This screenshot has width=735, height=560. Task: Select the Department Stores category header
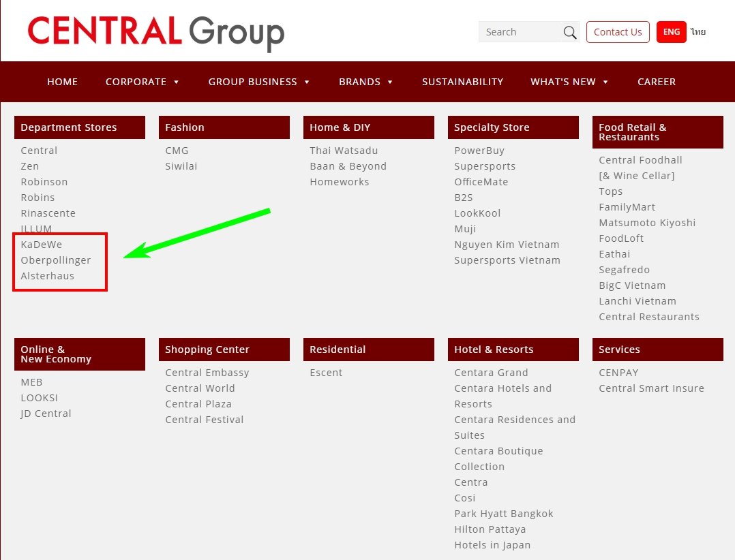pos(80,127)
